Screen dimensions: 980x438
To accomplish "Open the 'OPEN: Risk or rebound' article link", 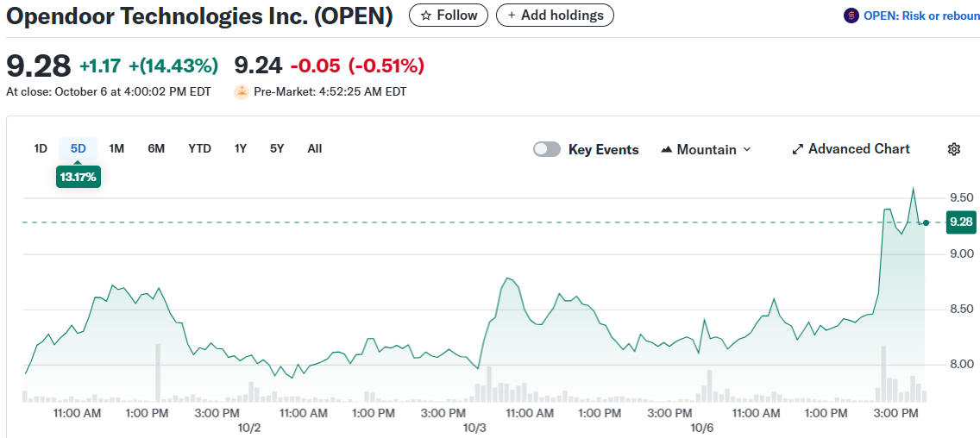I will click(920, 16).
